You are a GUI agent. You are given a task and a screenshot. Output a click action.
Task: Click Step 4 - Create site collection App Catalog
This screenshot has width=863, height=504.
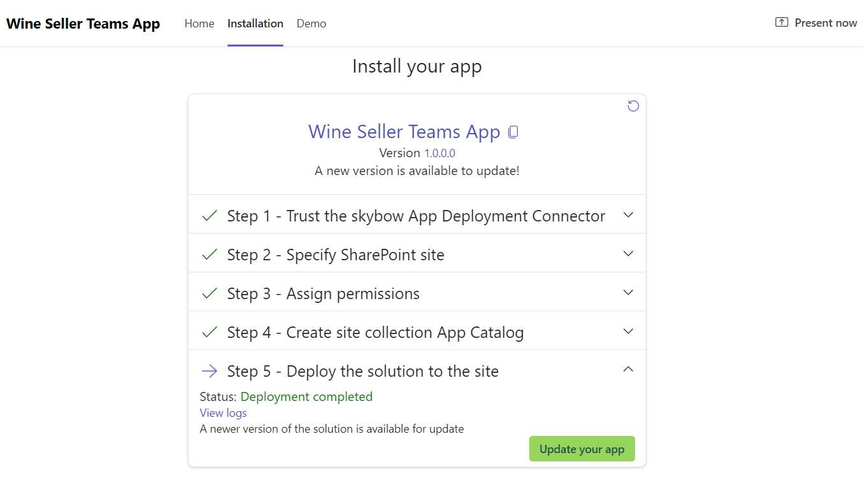tap(376, 333)
